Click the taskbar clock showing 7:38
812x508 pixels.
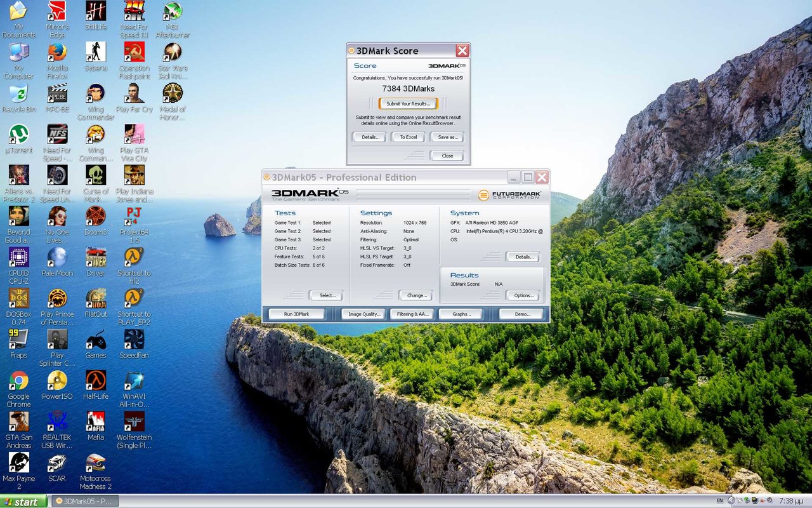pyautogui.click(x=791, y=501)
